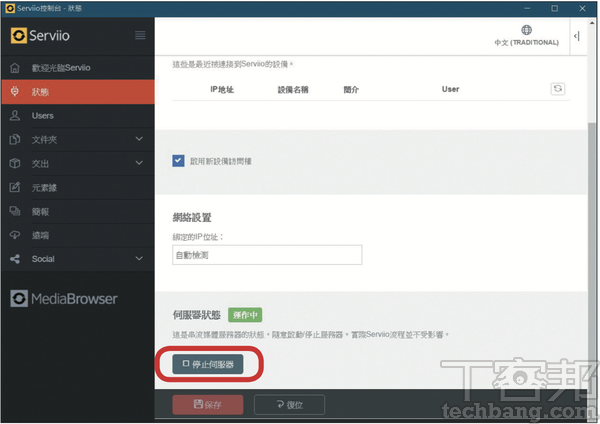Maximize the Serviio console window

(x=554, y=8)
